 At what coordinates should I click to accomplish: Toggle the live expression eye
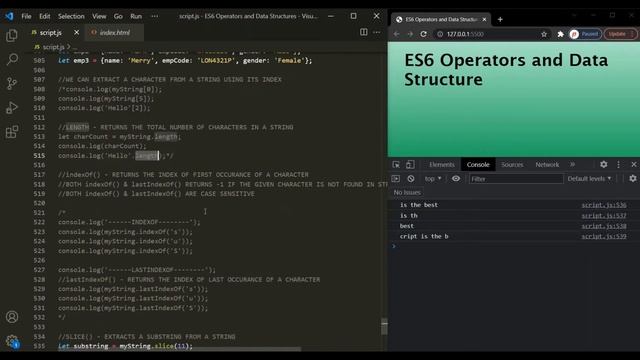456,179
